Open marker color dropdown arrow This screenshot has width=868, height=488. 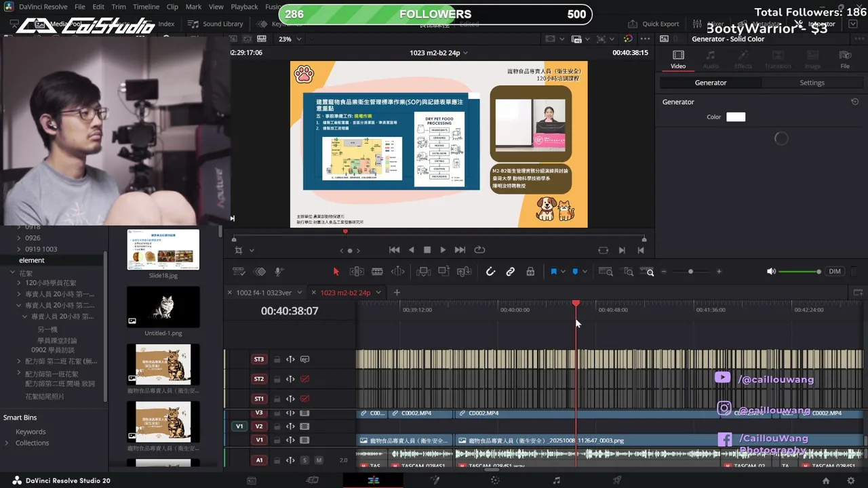(x=585, y=272)
